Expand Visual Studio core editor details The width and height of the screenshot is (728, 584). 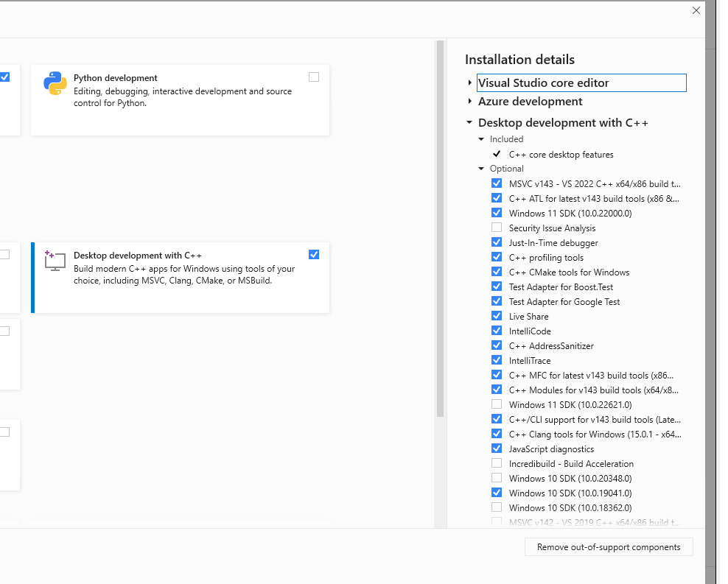coord(470,82)
